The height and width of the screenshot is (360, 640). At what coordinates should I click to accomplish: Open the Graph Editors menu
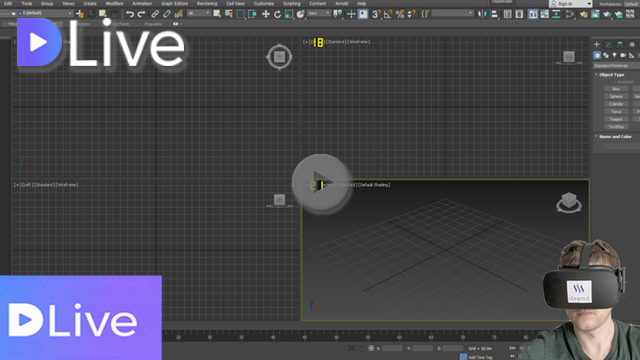174,4
